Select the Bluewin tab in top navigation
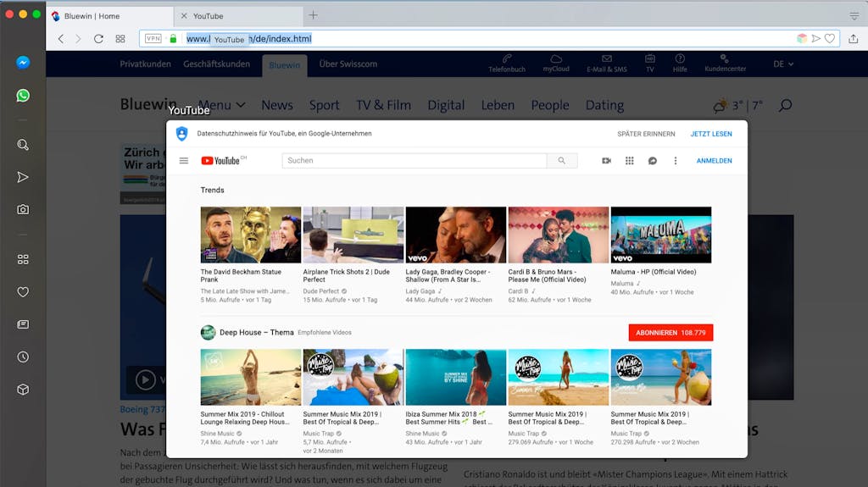The image size is (868, 487). (x=285, y=64)
